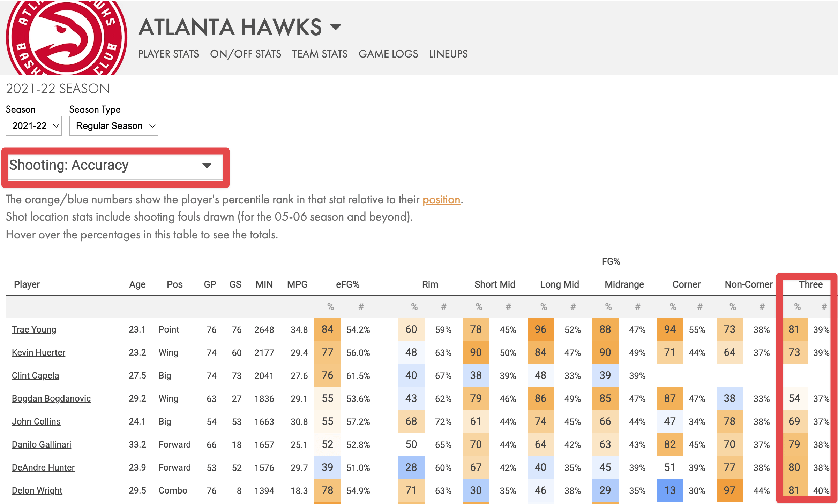Follow the orange position link
Viewport: 838px width, 504px height.
click(441, 200)
